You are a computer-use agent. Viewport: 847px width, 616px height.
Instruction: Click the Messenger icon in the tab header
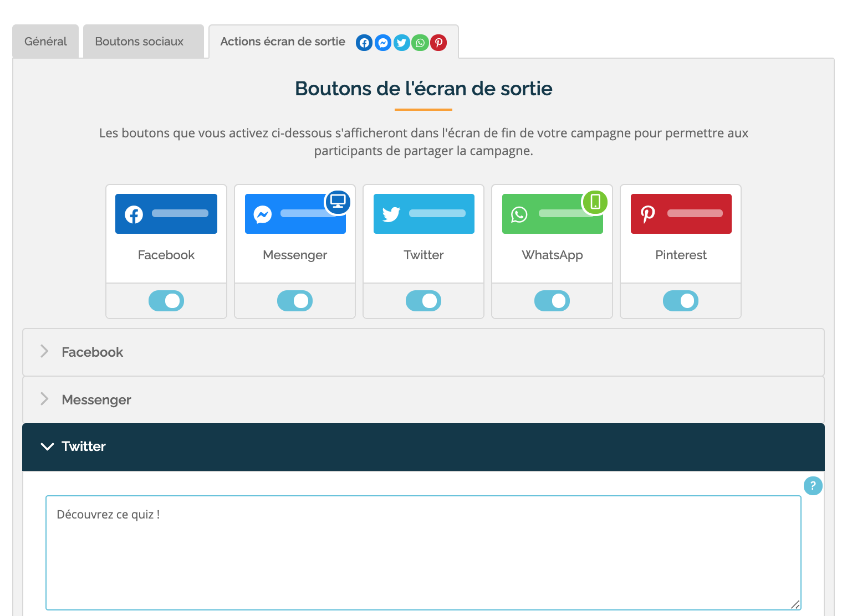(x=383, y=43)
